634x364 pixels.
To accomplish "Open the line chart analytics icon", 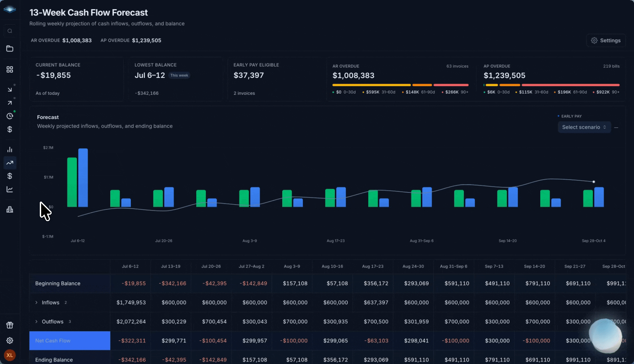I will 10,189.
